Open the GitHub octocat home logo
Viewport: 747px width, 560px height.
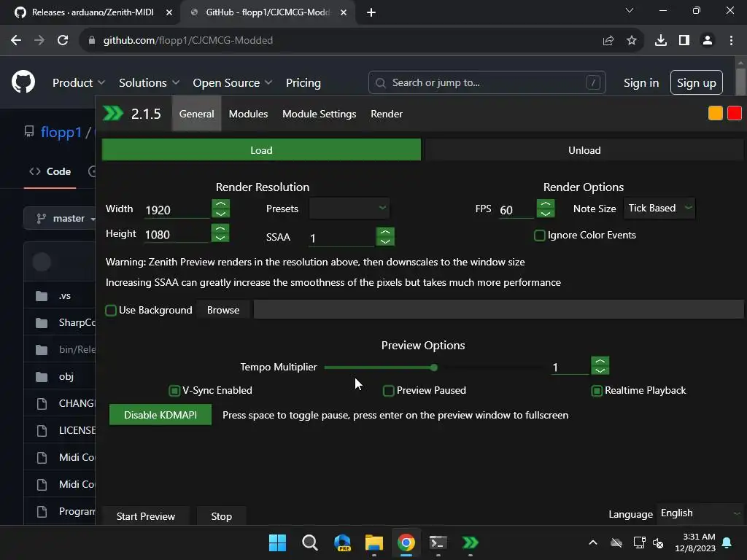23,82
